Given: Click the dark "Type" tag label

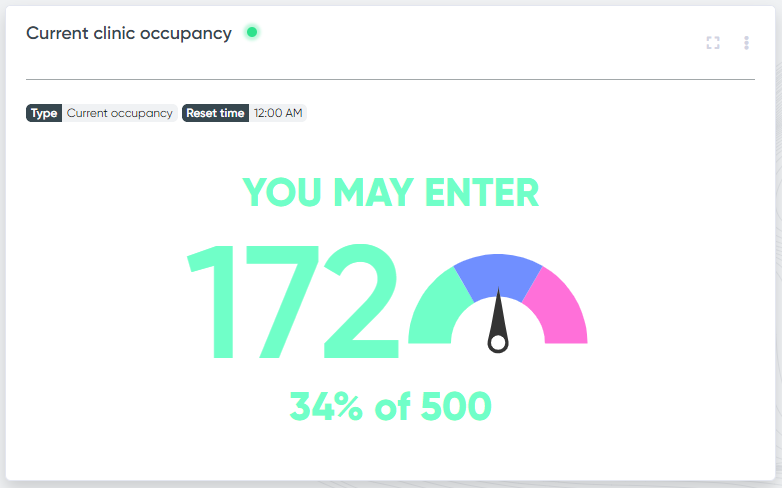Looking at the screenshot, I should pos(44,113).
